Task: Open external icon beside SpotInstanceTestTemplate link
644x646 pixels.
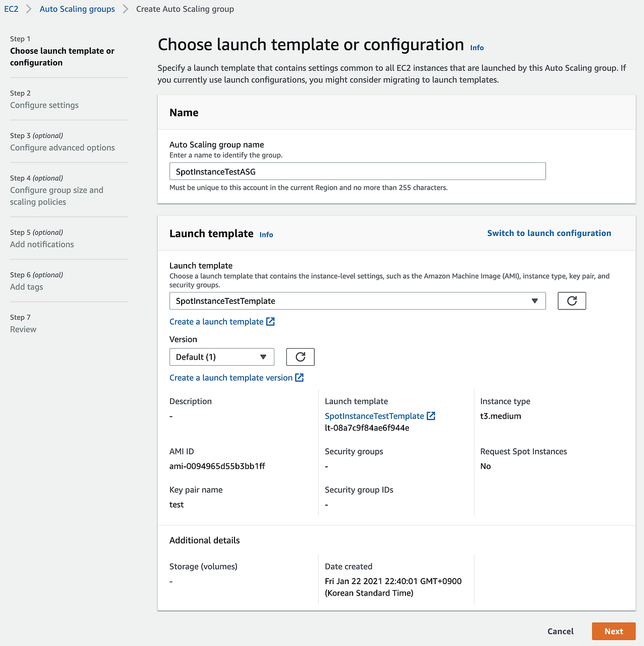Action: [x=431, y=416]
